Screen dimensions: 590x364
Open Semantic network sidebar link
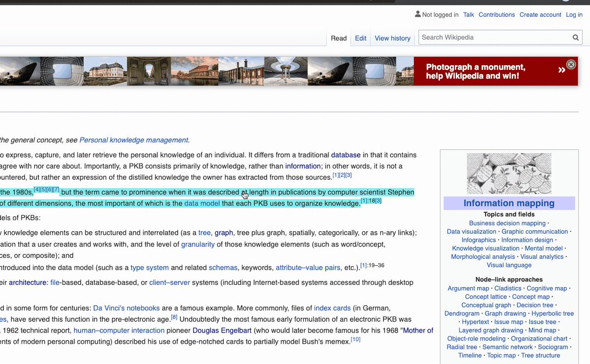pyautogui.click(x=507, y=347)
